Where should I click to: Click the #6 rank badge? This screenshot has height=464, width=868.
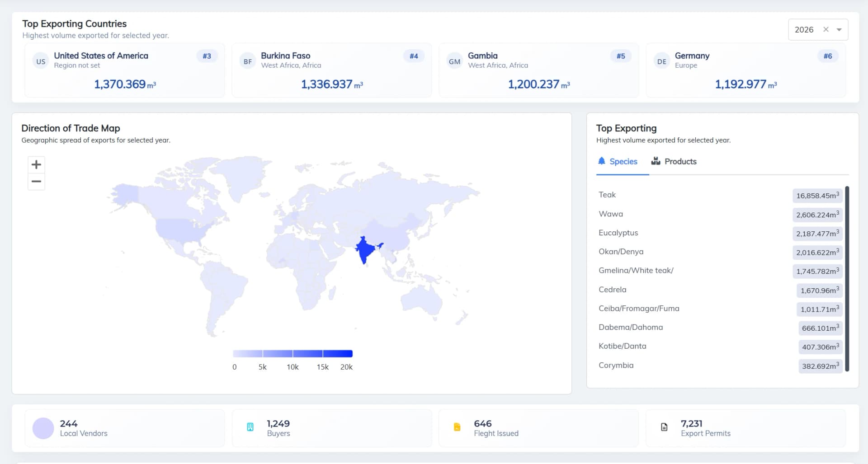pyautogui.click(x=828, y=56)
